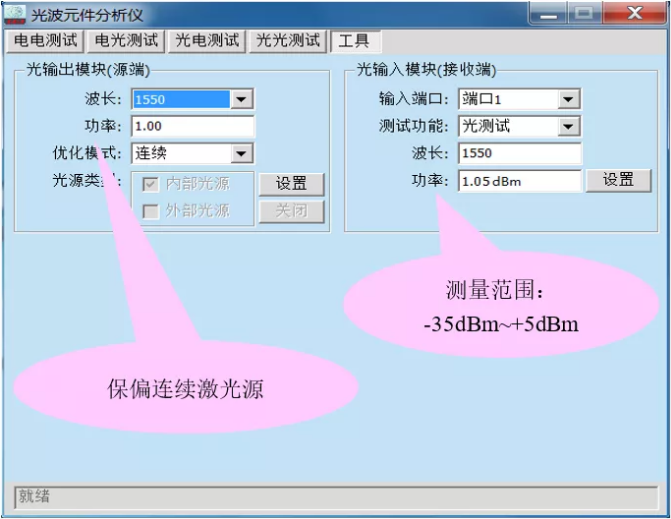Minimize the 光波元件分析仪 window
Screen dimensions: 671x519
pos(548,14)
